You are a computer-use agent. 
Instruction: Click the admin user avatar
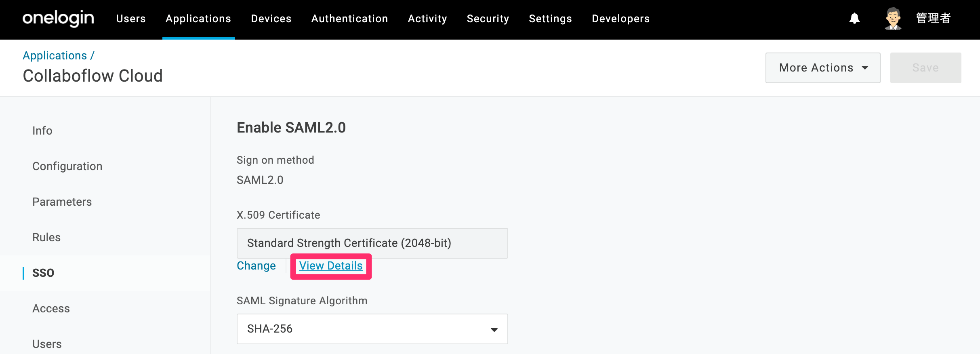click(x=893, y=19)
